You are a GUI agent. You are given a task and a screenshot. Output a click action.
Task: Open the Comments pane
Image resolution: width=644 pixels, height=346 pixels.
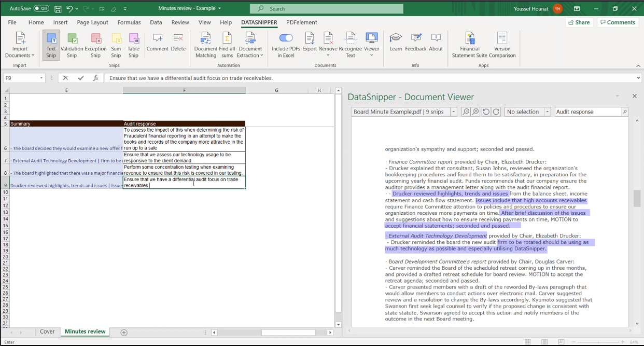(x=618, y=22)
